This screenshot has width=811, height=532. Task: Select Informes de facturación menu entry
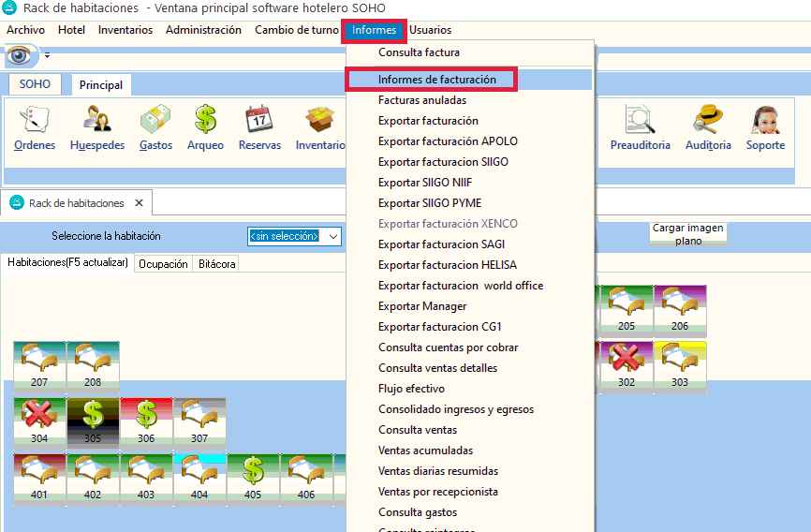436,80
